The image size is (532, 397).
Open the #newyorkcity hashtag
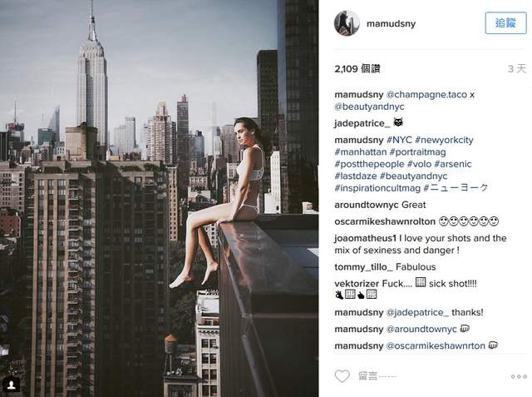point(444,140)
